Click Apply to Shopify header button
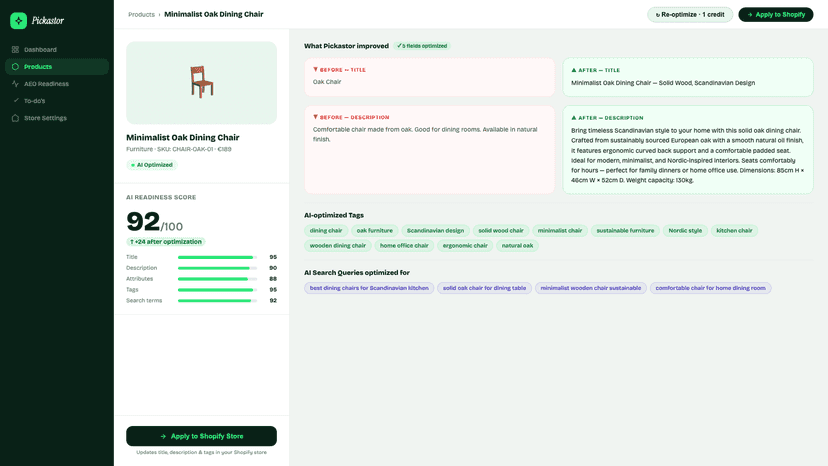Image resolution: width=828 pixels, height=466 pixels. coord(776,15)
